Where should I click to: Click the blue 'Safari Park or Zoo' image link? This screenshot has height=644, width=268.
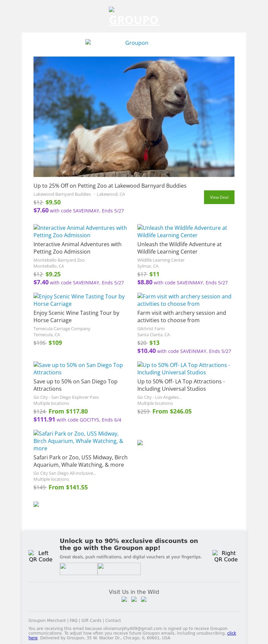[78, 441]
